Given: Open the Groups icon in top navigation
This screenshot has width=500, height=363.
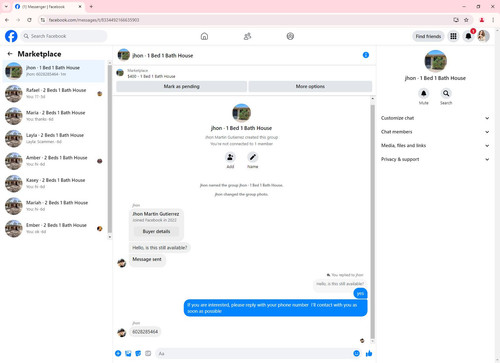Looking at the screenshot, I should (290, 36).
